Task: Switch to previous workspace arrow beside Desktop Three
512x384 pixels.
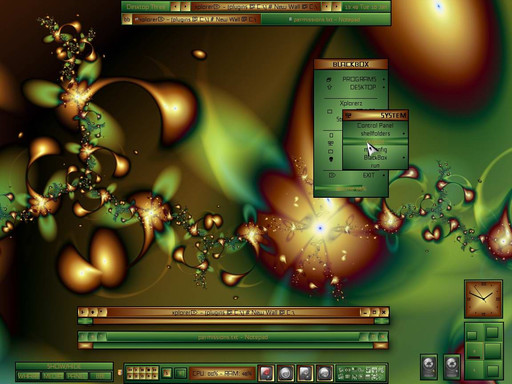Action: (x=175, y=6)
